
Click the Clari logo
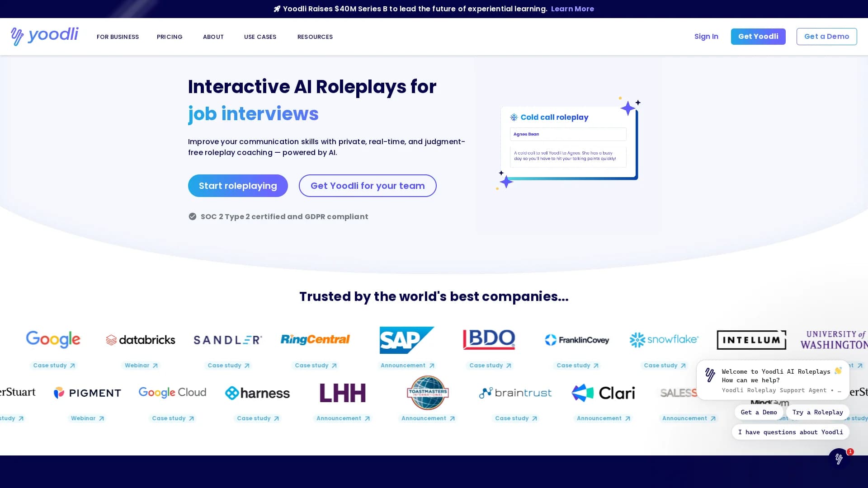coord(603,393)
